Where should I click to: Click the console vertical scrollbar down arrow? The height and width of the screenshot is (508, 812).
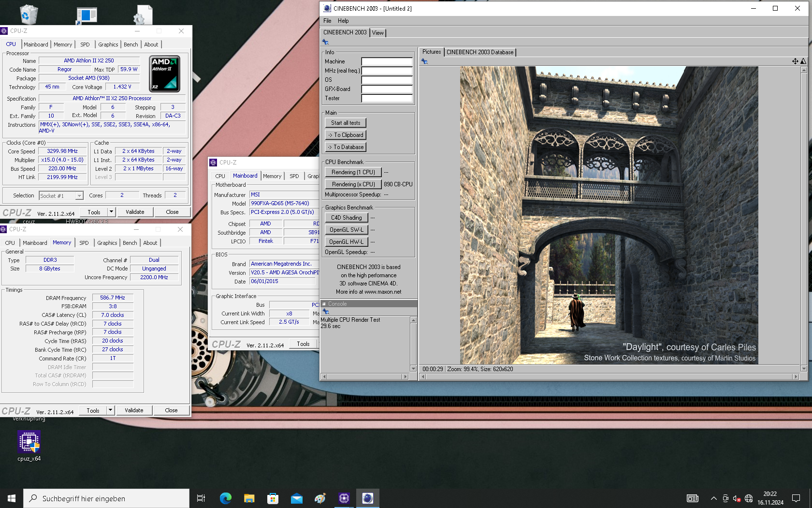(x=413, y=369)
